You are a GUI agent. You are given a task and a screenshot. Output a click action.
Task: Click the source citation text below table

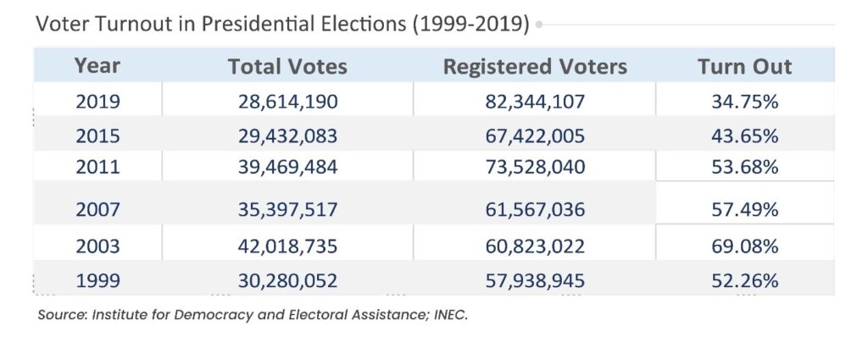click(253, 315)
